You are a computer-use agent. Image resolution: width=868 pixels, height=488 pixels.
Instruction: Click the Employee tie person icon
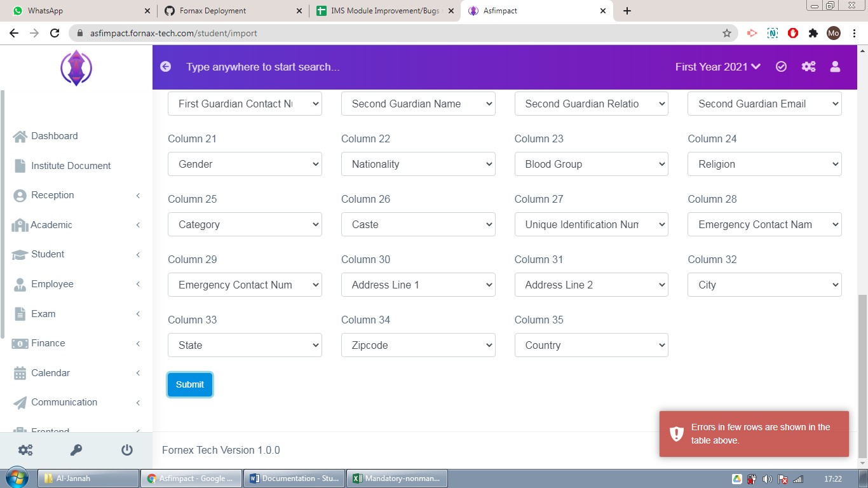click(x=20, y=284)
